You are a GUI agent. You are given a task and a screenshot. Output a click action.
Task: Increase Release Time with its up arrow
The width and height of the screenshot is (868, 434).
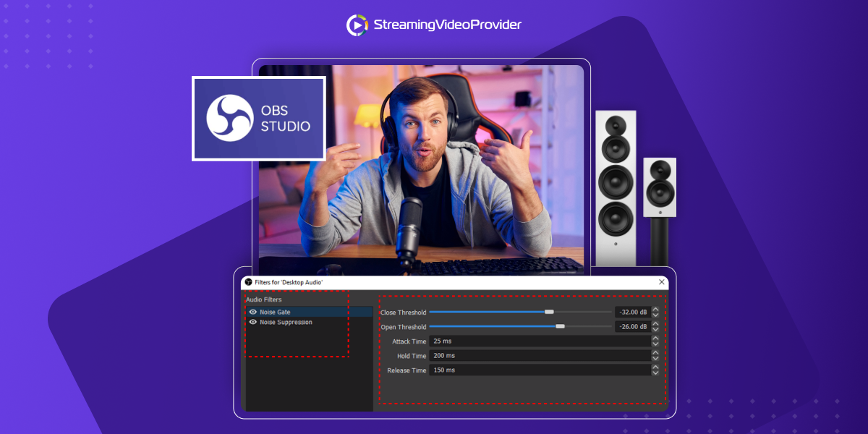point(655,367)
